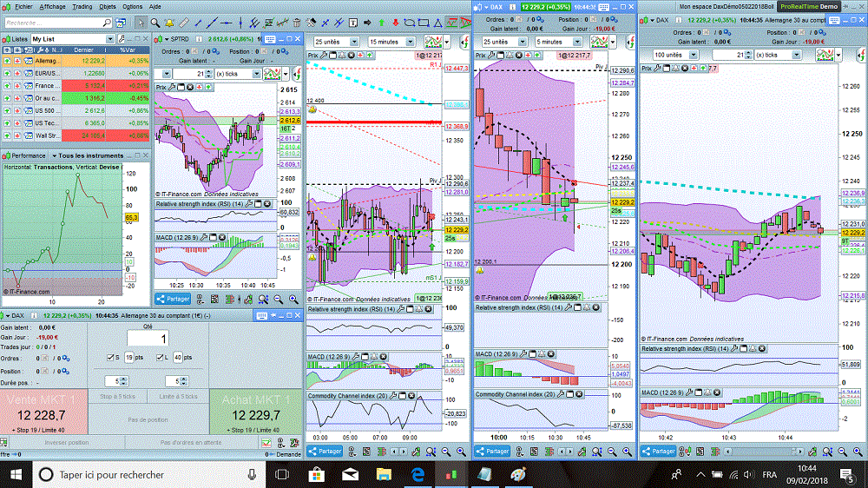868x488 pixels.
Task: Open the Options menu
Action: point(132,7)
